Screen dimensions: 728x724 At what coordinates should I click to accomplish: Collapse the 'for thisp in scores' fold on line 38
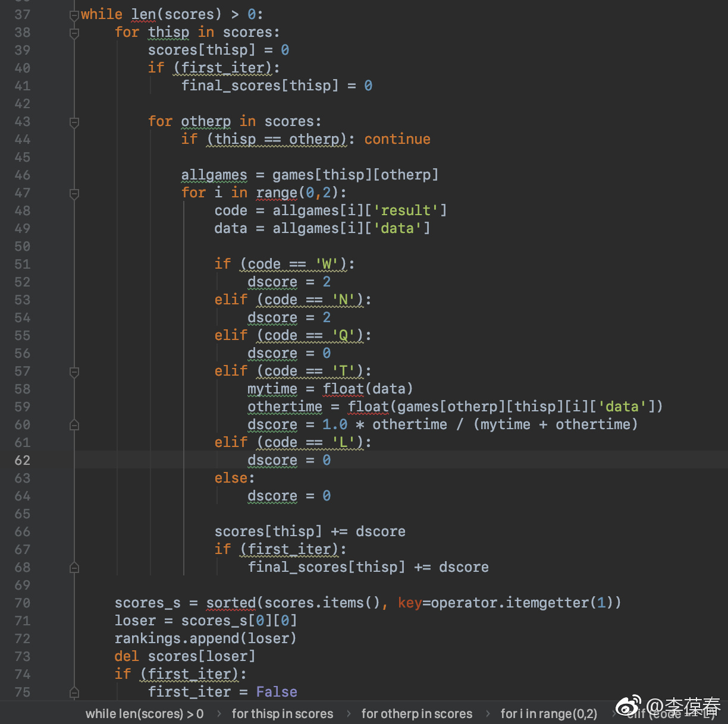coord(74,33)
